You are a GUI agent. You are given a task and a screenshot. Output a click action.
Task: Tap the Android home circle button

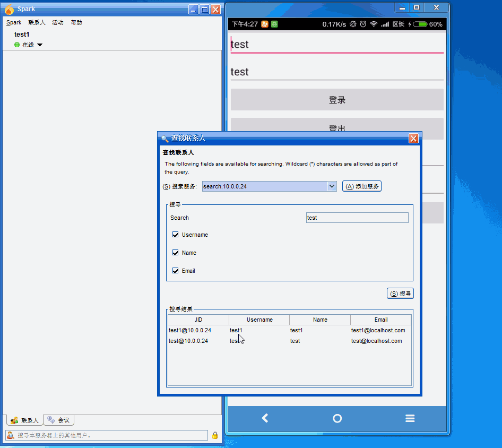point(337,418)
